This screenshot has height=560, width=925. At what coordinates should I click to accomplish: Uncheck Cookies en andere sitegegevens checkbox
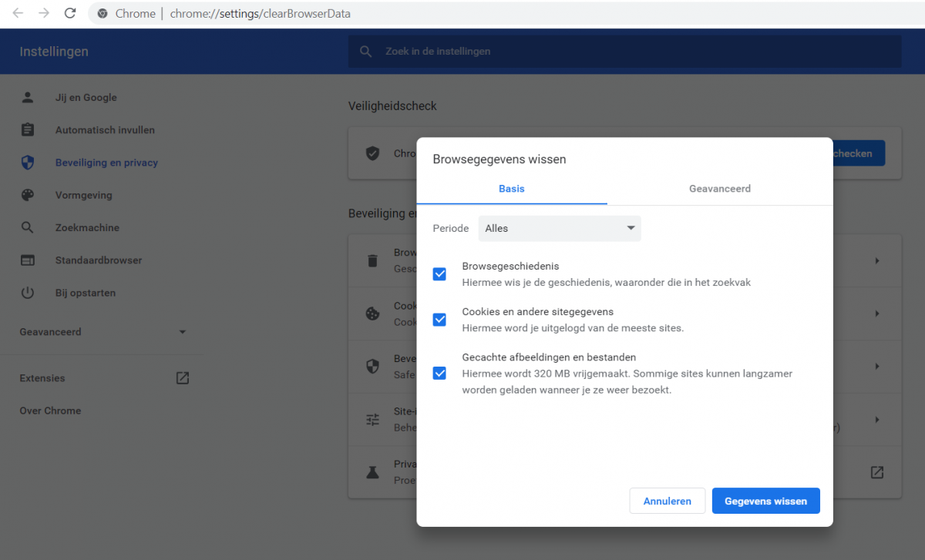(x=439, y=320)
